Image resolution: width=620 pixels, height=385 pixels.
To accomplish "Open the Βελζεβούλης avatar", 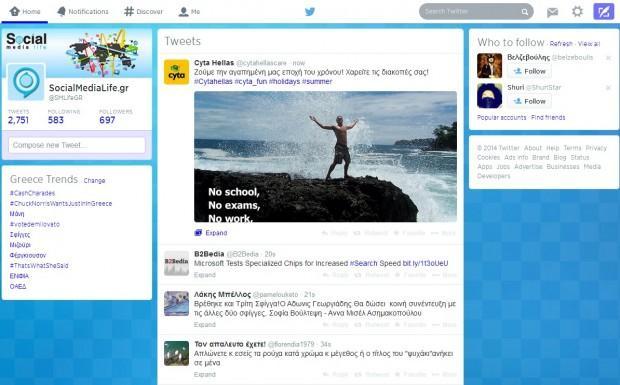I will click(490, 66).
